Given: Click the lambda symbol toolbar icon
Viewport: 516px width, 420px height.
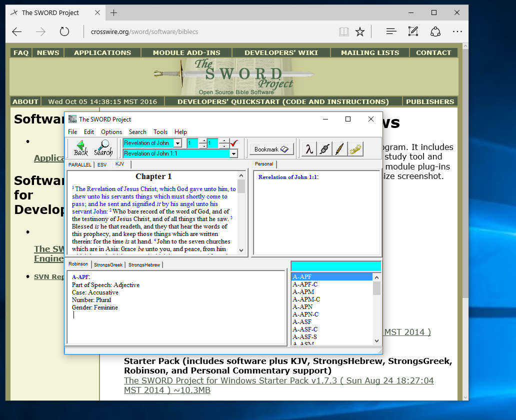Looking at the screenshot, I should click(309, 149).
